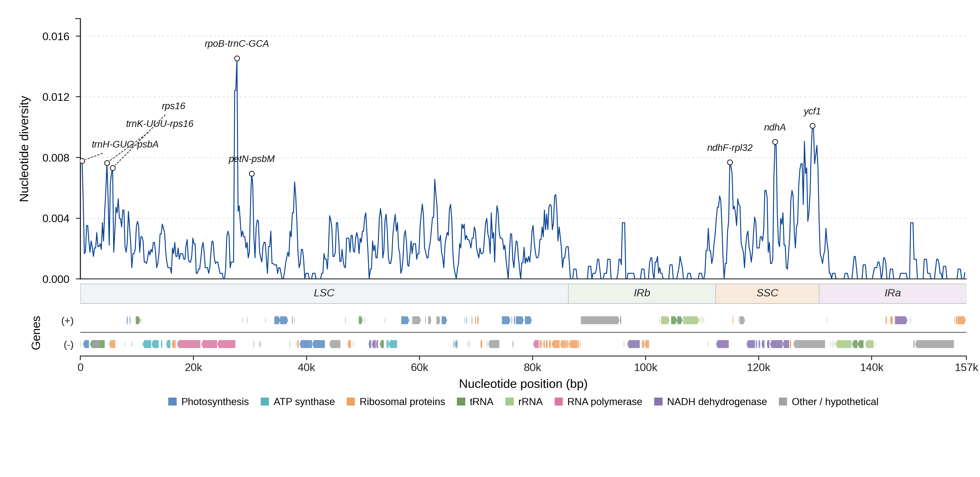Select the 'rps16' annotation label
980x477 pixels.
point(173,106)
